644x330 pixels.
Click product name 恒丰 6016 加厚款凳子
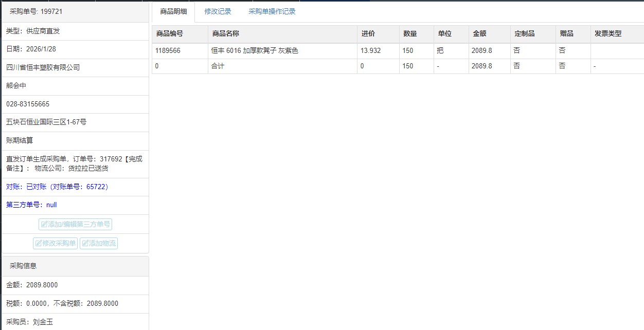(x=255, y=51)
